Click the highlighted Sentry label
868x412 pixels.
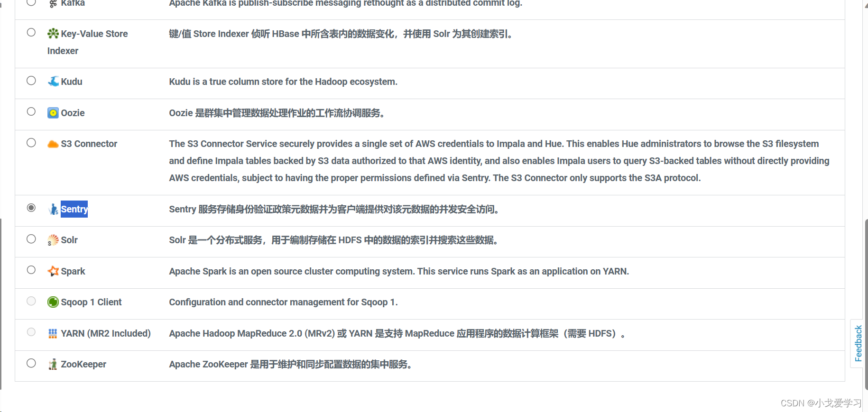pyautogui.click(x=74, y=209)
